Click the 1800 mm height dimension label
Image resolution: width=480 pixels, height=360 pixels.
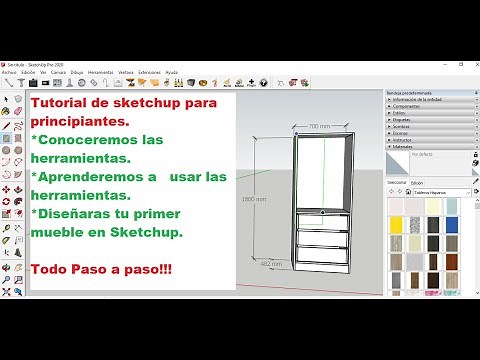254,199
